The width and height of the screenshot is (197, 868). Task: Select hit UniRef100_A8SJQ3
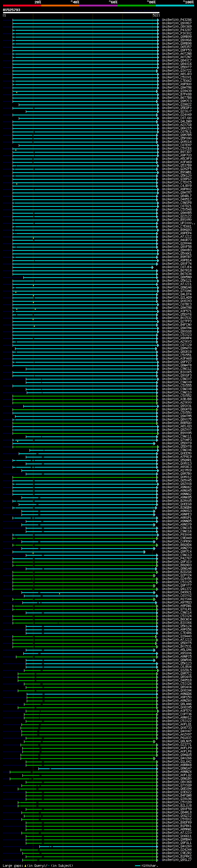coord(176,426)
